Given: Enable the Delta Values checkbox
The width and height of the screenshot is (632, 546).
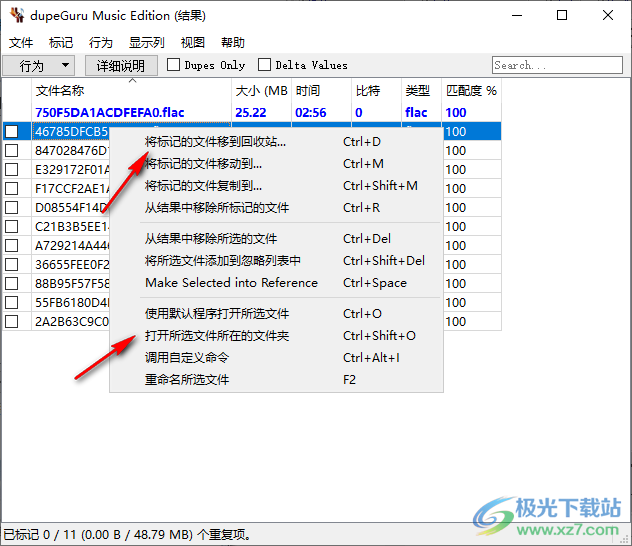Looking at the screenshot, I should tap(264, 65).
